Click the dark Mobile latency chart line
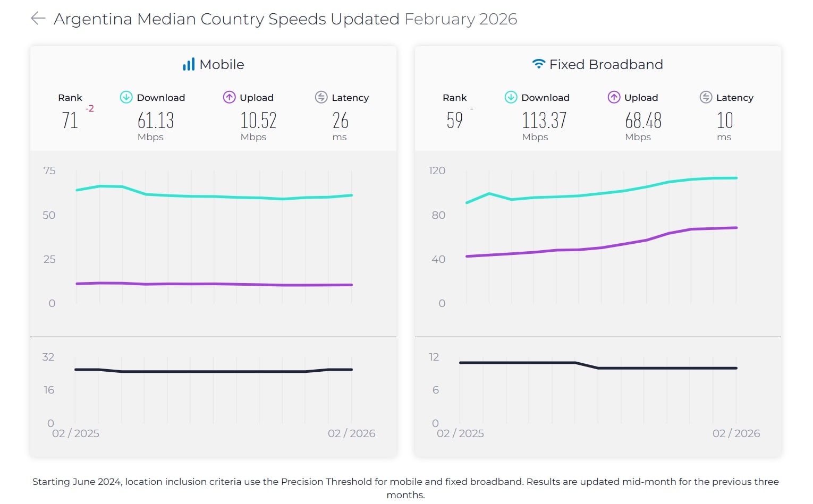The height and width of the screenshot is (504, 813). [213, 372]
